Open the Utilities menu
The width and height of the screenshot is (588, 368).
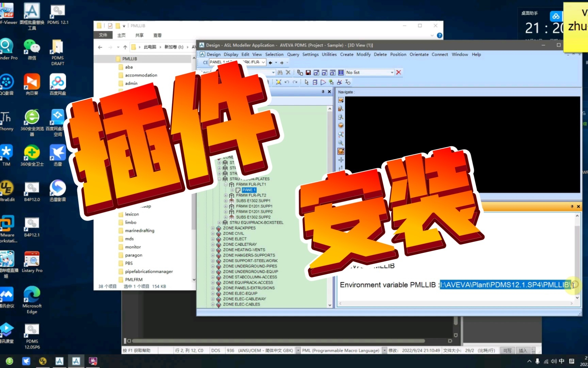tap(329, 54)
